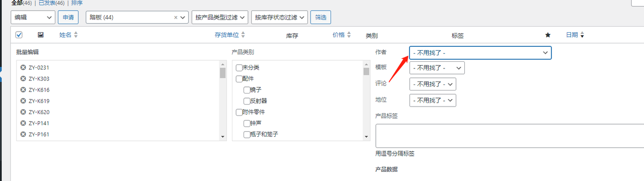Click the 日期 column header
The image size is (644, 181).
tap(572, 35)
